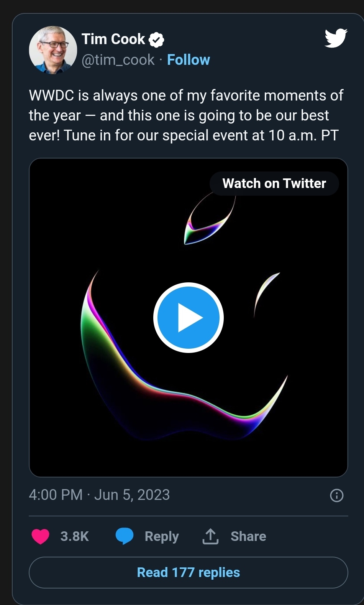This screenshot has width=364, height=605.
Task: Open the Read 177 replies button
Action: pyautogui.click(x=189, y=572)
